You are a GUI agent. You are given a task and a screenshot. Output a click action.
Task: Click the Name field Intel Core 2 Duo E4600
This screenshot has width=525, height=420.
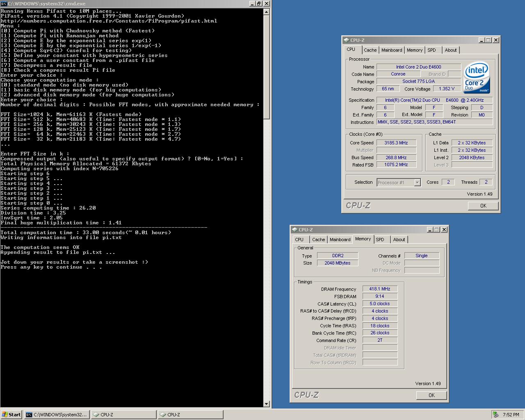pos(419,67)
